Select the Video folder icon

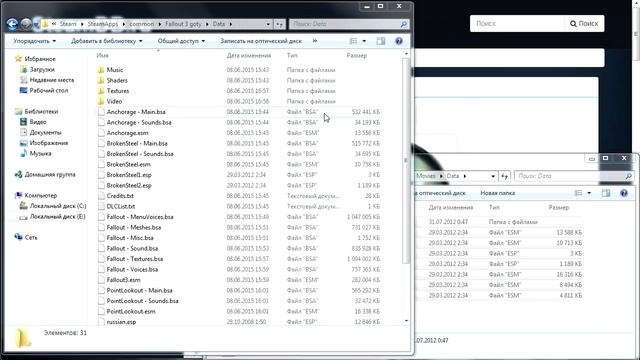101,101
